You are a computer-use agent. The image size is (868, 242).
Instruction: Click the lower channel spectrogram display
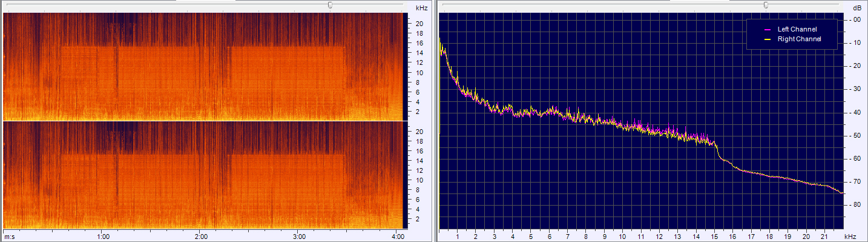click(203, 175)
